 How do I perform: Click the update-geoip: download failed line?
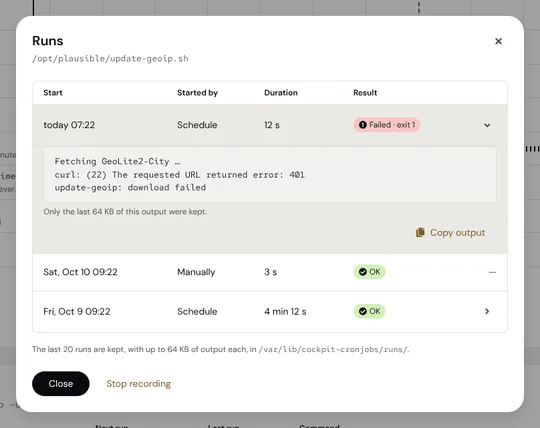pos(130,188)
